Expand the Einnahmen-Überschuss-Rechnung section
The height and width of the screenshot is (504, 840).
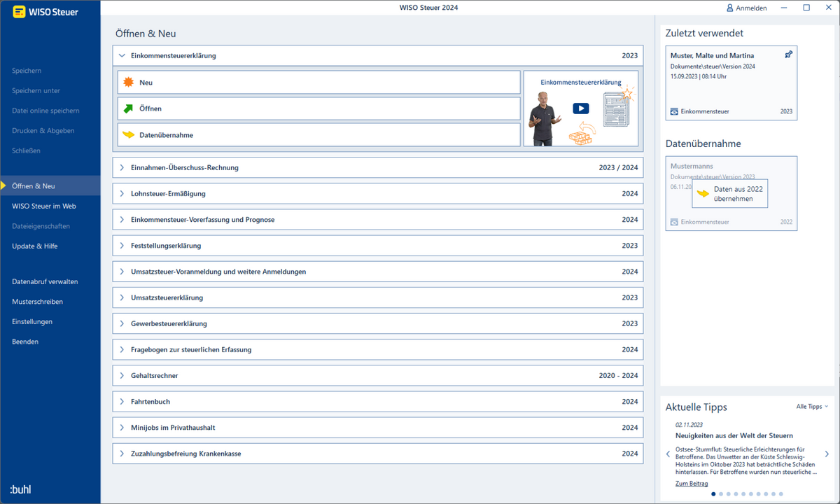click(x=378, y=167)
